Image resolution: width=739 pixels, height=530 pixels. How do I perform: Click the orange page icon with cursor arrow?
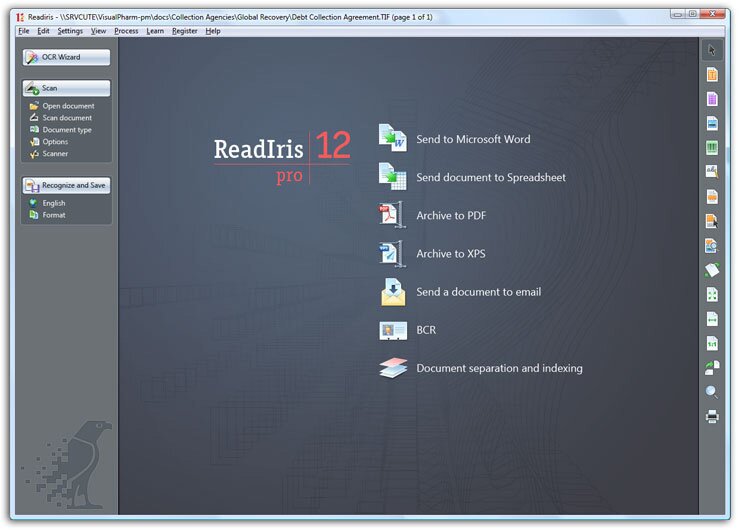(712, 221)
